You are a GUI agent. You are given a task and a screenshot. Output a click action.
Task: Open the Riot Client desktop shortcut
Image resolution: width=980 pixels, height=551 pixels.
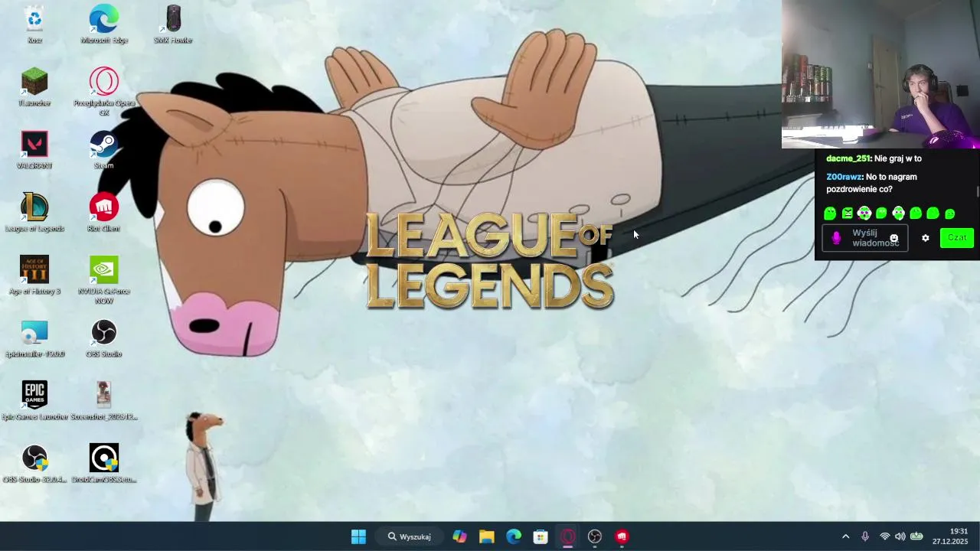click(x=104, y=213)
